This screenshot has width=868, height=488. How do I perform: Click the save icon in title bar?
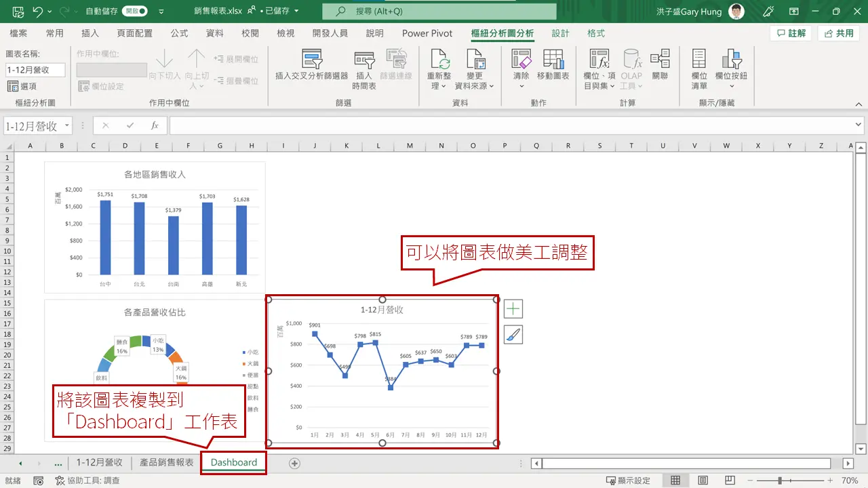tap(18, 12)
